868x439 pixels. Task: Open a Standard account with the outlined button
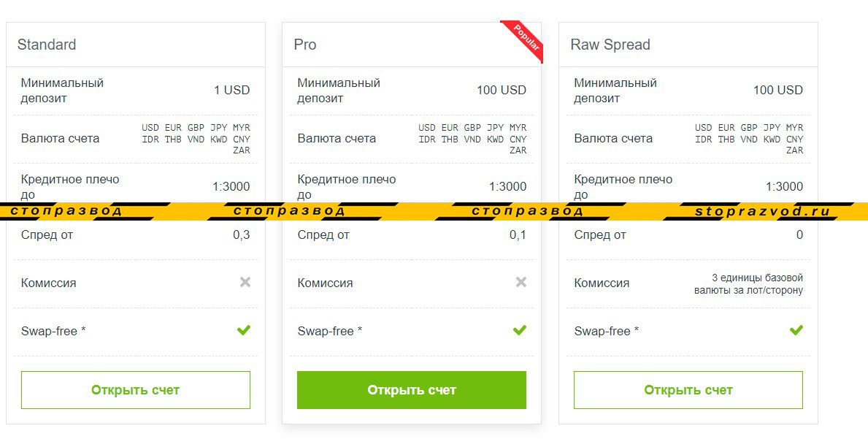click(x=136, y=390)
